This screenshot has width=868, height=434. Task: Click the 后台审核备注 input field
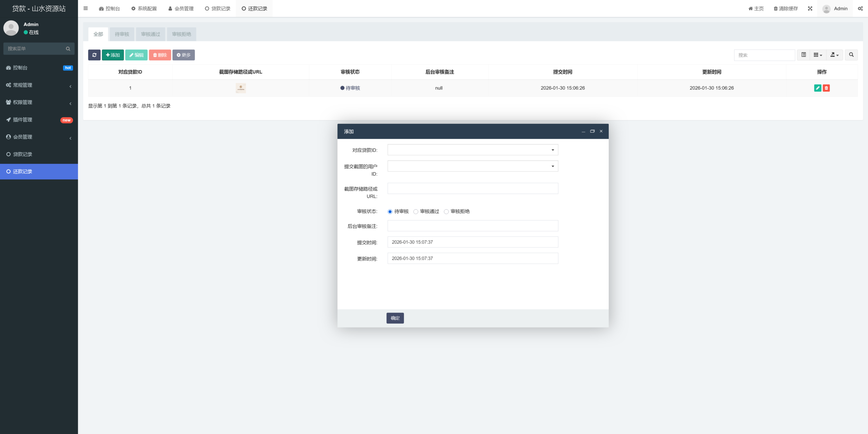(473, 226)
